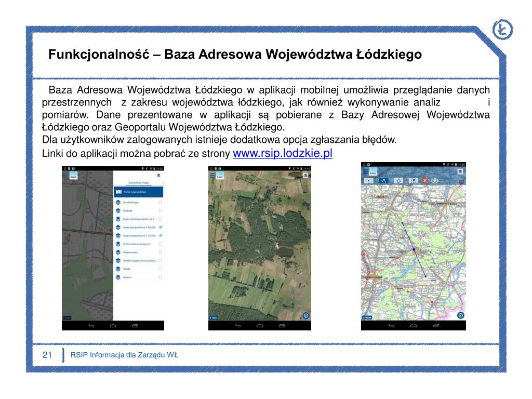The width and height of the screenshot is (532, 399).
Task: Select the polygon area measurement tool
Action: pyautogui.click(x=398, y=180)
